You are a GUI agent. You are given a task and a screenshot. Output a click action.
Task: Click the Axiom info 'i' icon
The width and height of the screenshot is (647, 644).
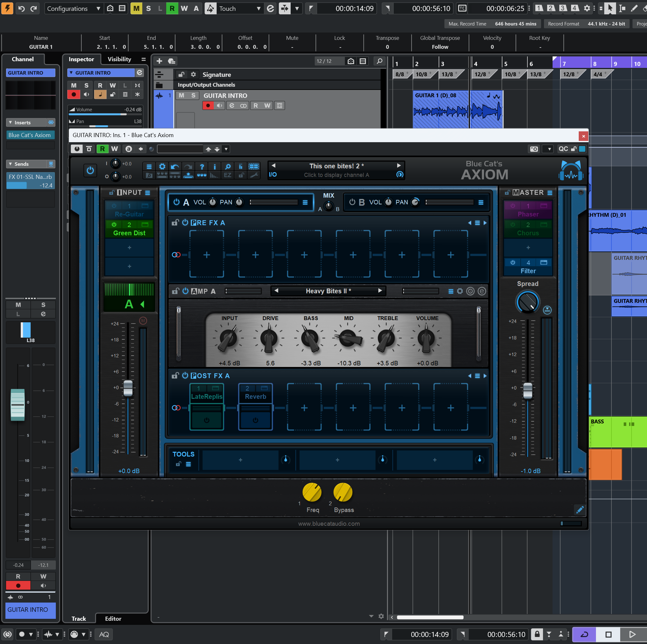214,166
